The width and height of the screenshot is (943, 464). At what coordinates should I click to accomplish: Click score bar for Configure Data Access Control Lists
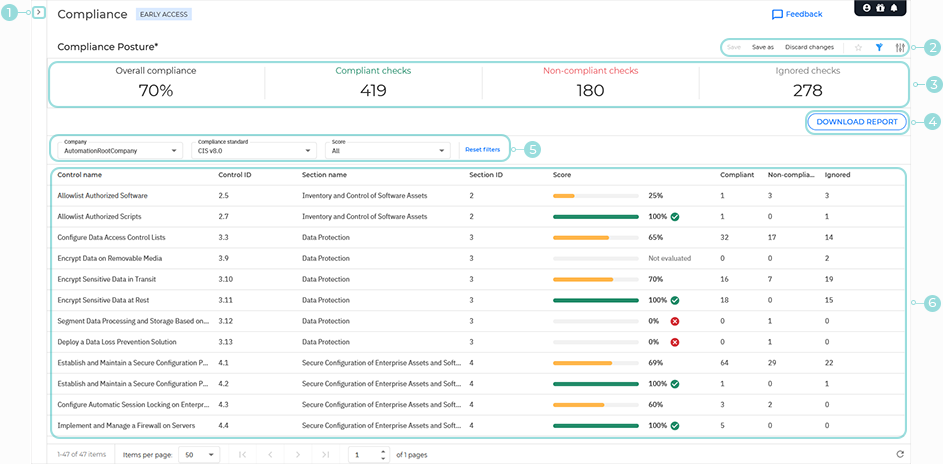pyautogui.click(x=595, y=237)
